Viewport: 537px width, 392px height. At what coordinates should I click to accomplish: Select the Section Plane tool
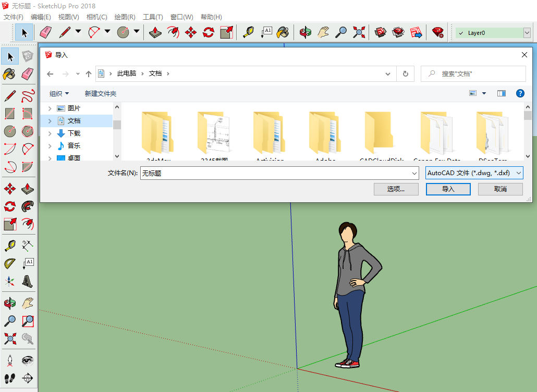click(28, 378)
